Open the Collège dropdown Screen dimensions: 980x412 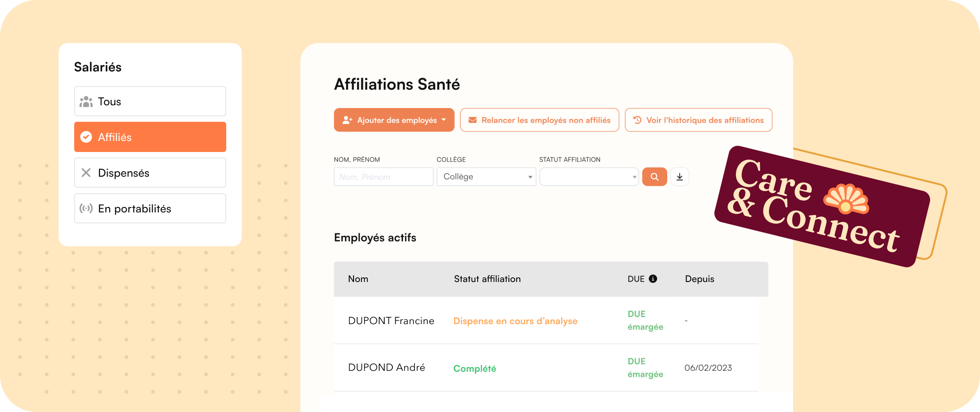[x=486, y=177]
